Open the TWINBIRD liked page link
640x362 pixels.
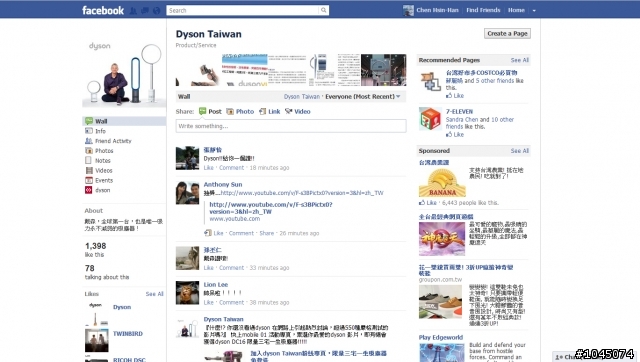point(128,333)
